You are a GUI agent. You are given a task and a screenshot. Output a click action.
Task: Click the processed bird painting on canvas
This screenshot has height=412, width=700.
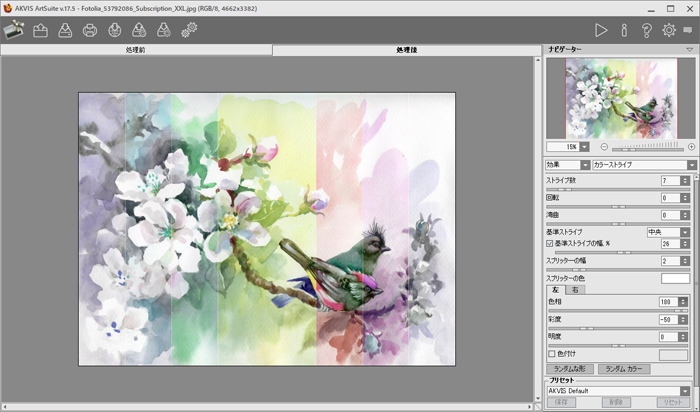click(267, 229)
